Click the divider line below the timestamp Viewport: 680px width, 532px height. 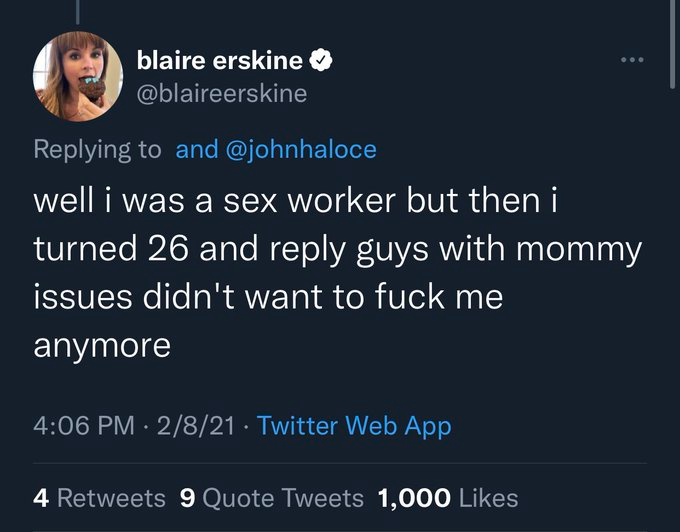tap(340, 463)
